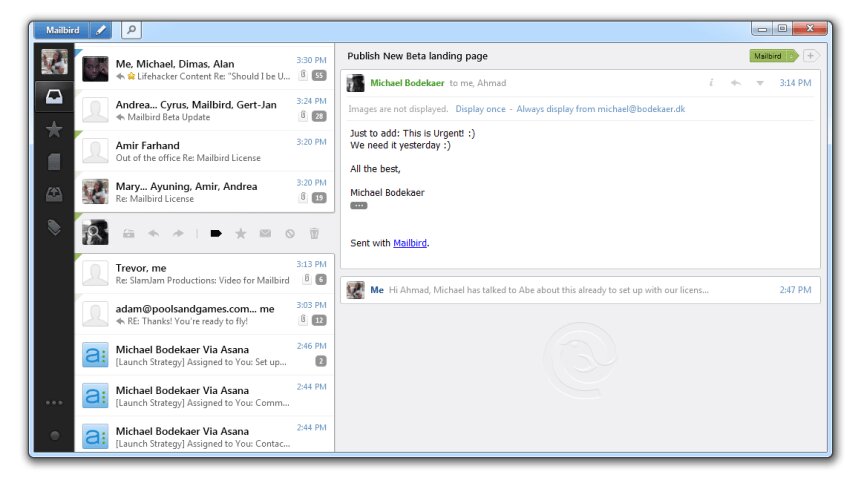
Task: Star the selected conversation in action bar
Action: (241, 234)
